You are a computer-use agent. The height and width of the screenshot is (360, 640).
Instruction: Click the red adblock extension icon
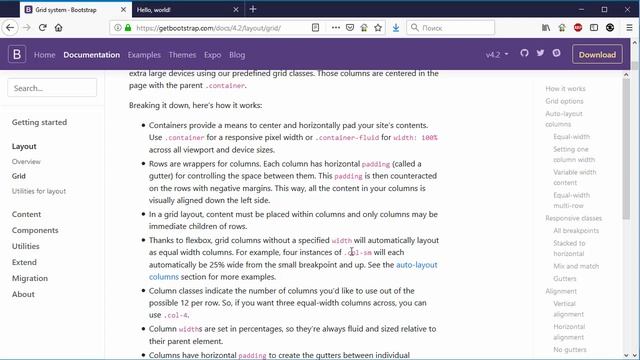coord(578,28)
